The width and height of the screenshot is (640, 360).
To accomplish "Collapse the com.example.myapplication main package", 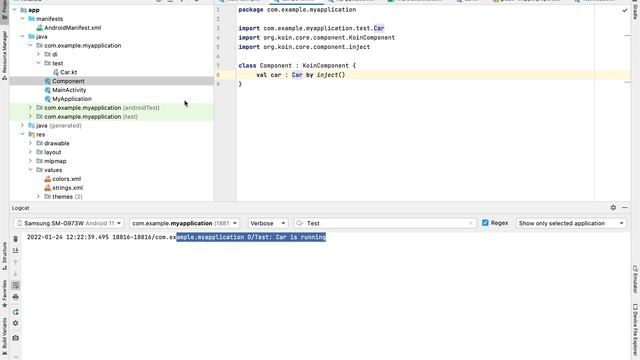I will 31,45.
